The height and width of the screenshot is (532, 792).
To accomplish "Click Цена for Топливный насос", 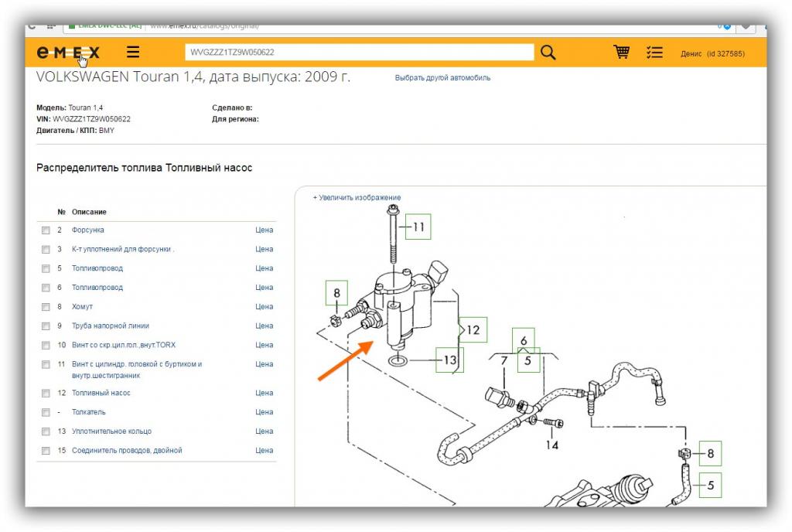I will click(x=265, y=393).
